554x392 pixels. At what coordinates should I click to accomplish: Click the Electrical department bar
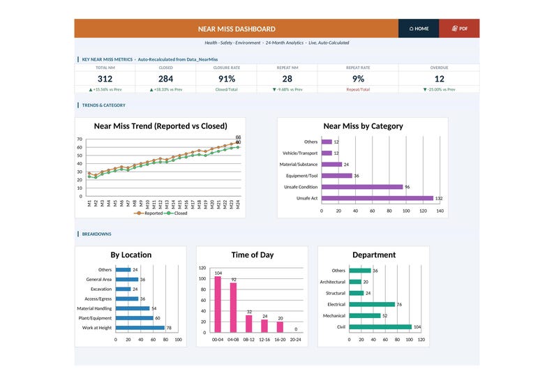pyautogui.click(x=372, y=304)
